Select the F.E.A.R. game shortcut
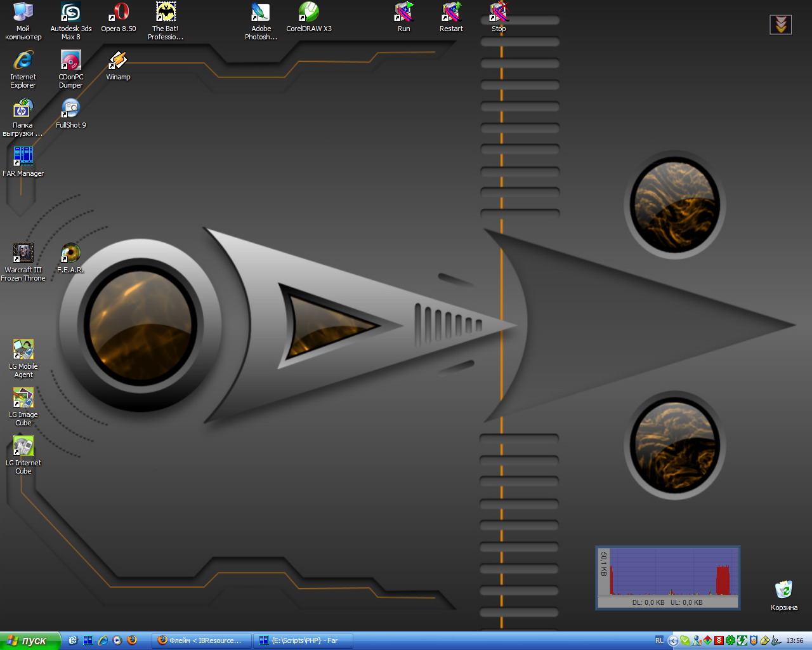Image resolution: width=812 pixels, height=650 pixels. point(70,254)
